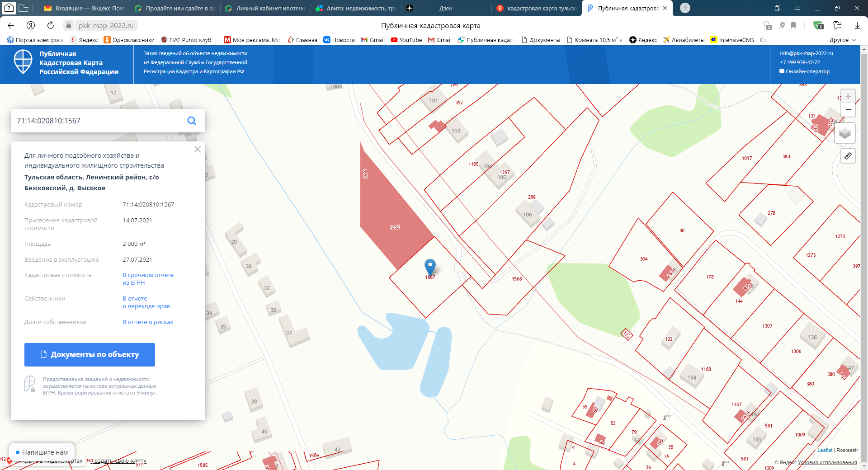
Task: Open the Одноклассники bookmark
Action: [129, 40]
